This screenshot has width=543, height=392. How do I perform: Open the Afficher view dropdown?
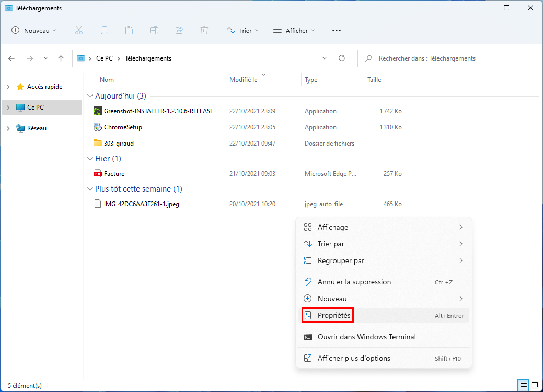[x=294, y=30]
